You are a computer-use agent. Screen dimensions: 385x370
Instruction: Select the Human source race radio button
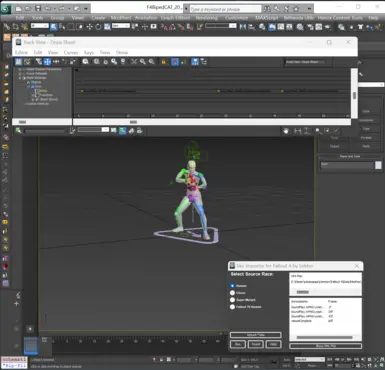pos(232,286)
